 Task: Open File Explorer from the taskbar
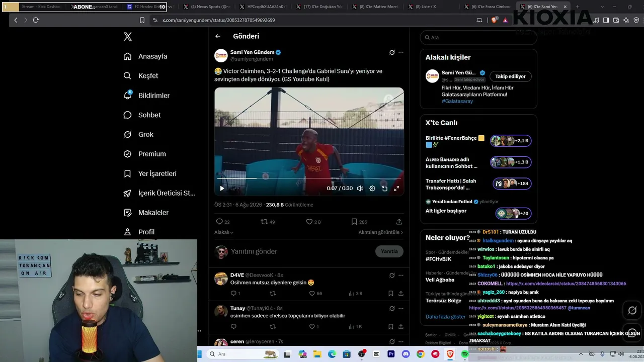[x=317, y=354]
